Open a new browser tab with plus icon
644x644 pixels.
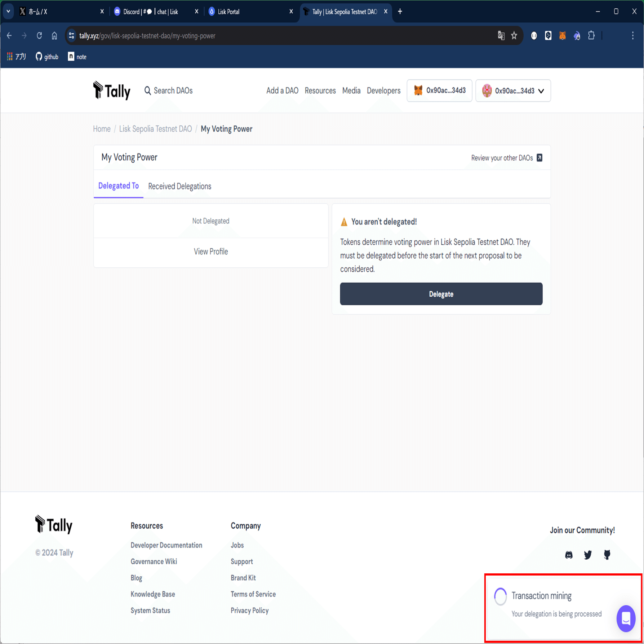click(x=400, y=12)
